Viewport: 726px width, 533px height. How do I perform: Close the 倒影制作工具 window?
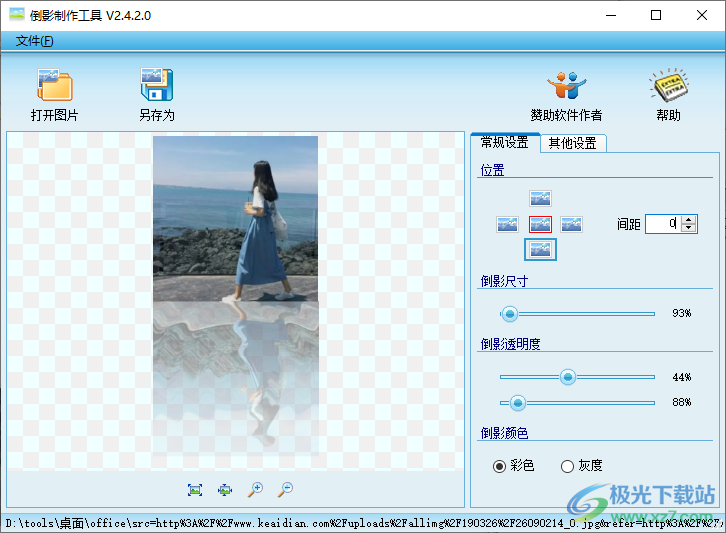click(x=702, y=15)
